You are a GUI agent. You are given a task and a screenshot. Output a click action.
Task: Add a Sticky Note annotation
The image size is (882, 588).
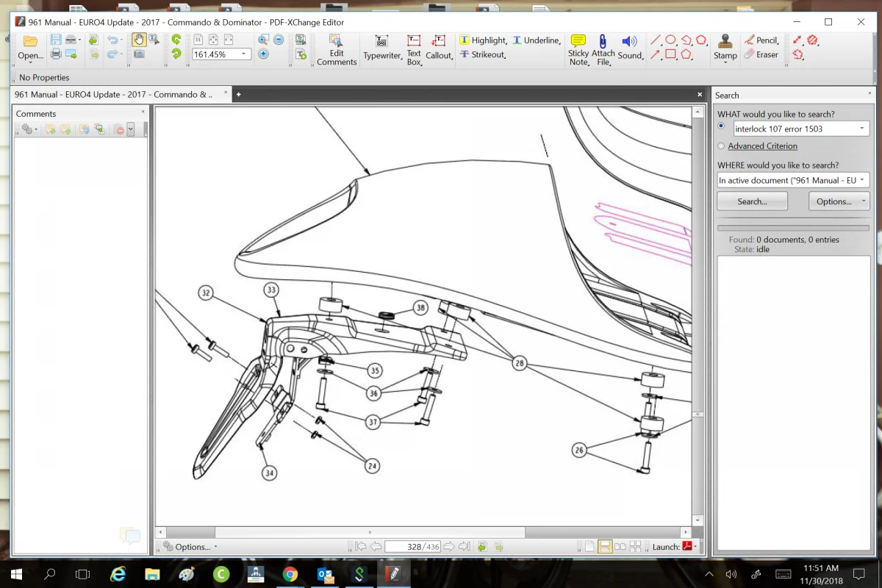click(578, 42)
